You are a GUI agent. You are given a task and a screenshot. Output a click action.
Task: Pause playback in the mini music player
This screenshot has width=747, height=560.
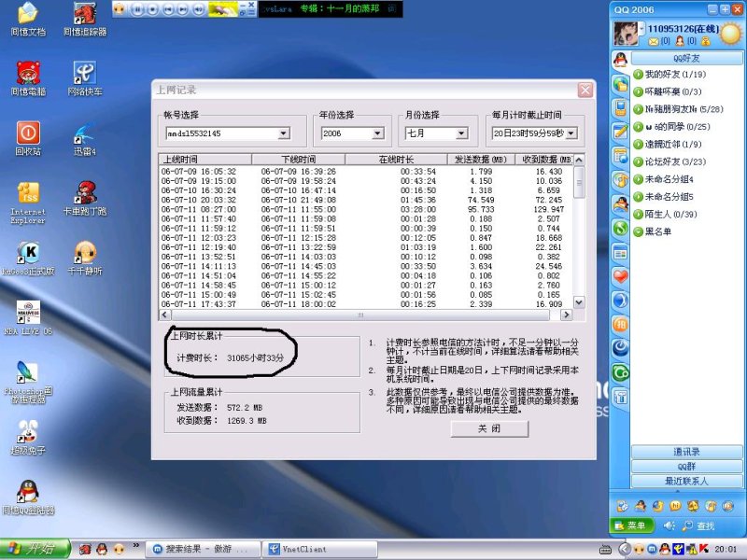pos(138,8)
